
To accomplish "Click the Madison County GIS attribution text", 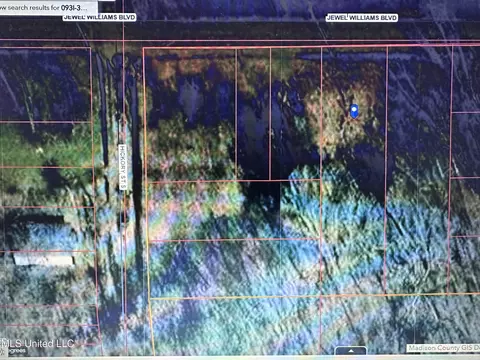I will coord(443,348).
